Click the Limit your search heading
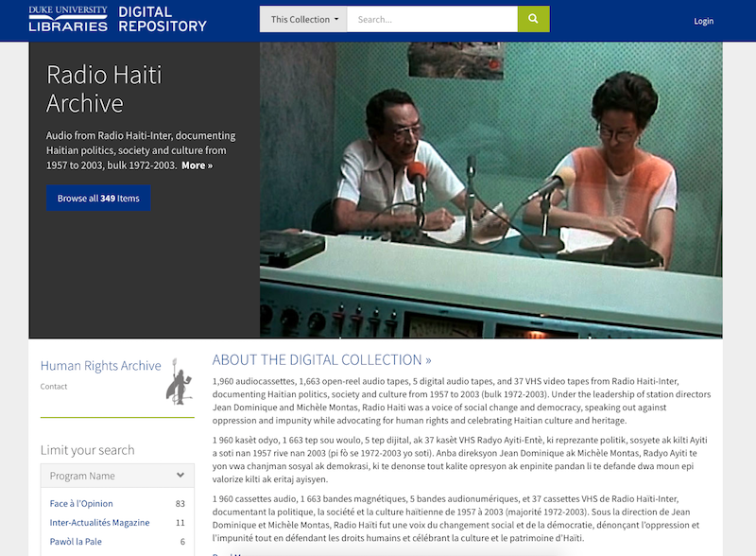756x556 pixels. pyautogui.click(x=88, y=450)
